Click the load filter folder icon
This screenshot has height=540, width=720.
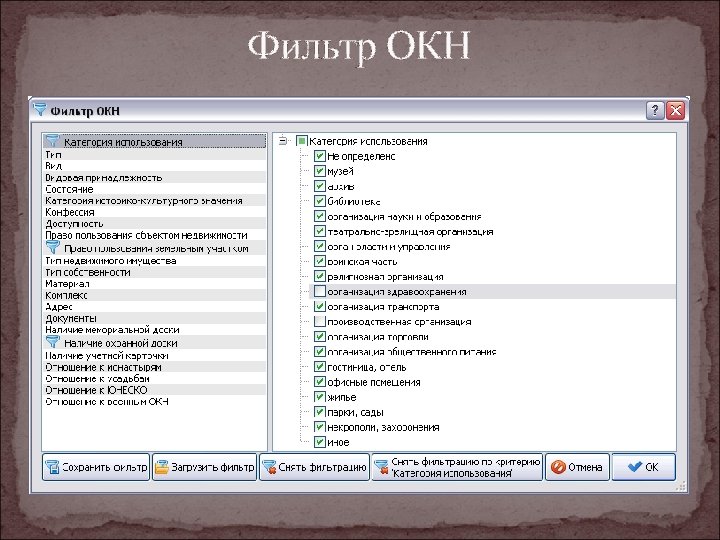pos(162,467)
